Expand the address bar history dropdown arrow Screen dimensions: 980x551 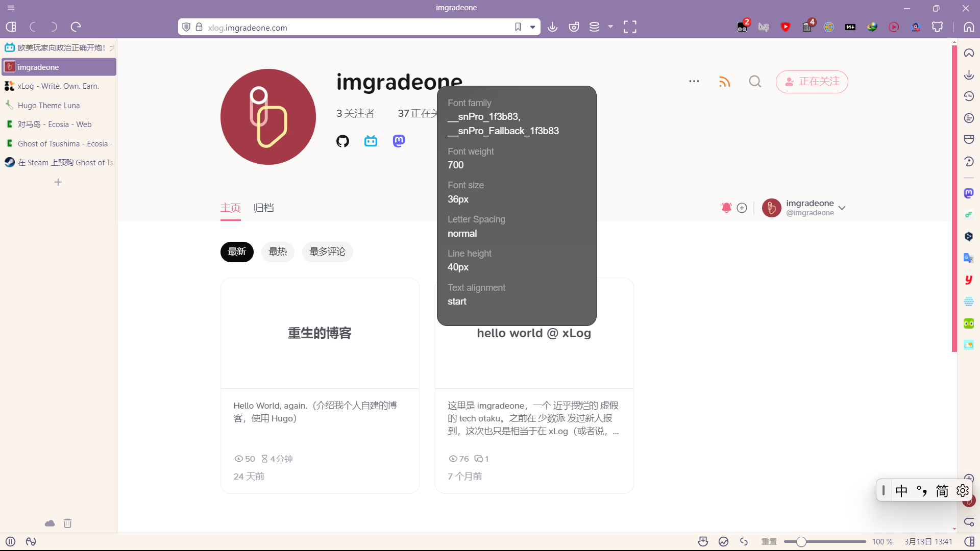click(532, 27)
